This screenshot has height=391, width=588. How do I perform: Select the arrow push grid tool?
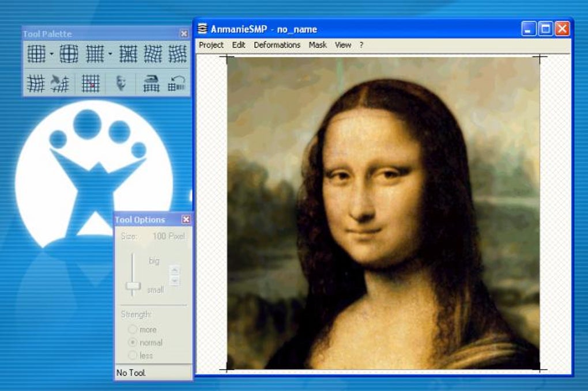[60, 83]
